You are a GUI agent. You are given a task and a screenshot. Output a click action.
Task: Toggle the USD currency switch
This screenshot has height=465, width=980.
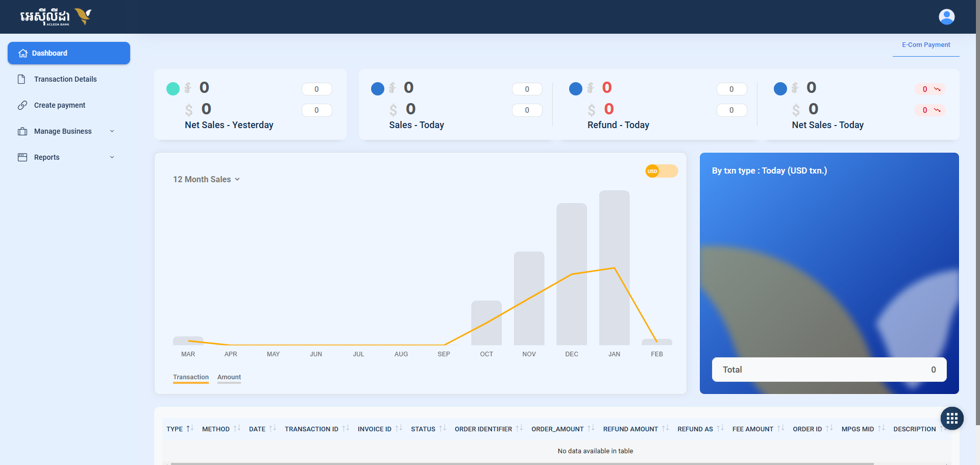click(661, 171)
